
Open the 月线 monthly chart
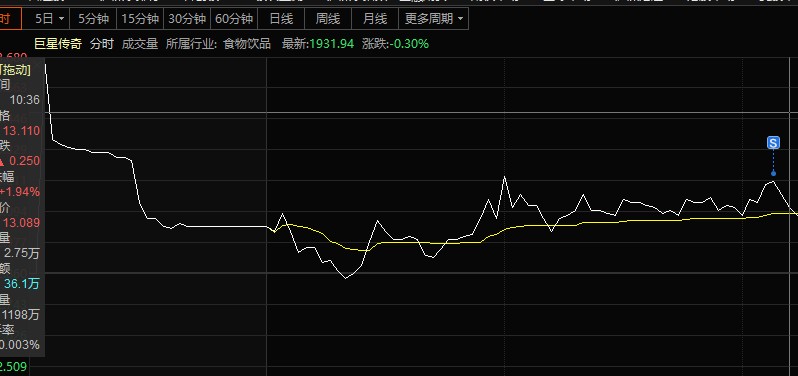pos(375,19)
